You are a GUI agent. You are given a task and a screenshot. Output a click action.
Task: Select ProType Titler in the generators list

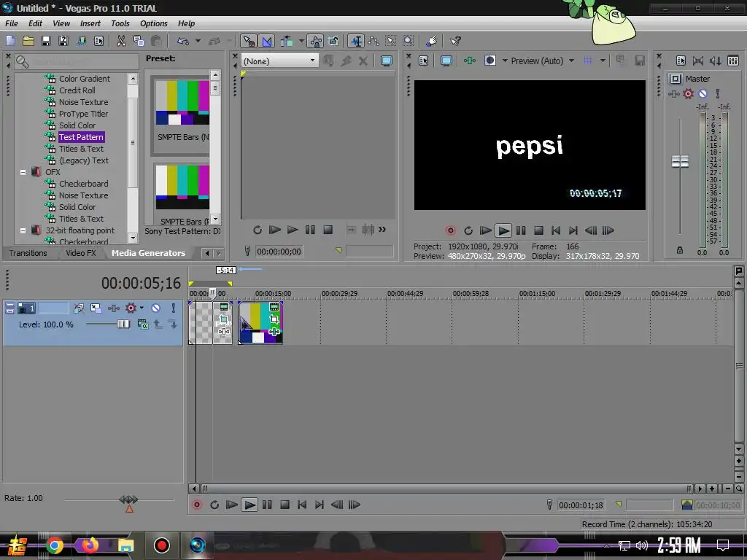(x=83, y=114)
